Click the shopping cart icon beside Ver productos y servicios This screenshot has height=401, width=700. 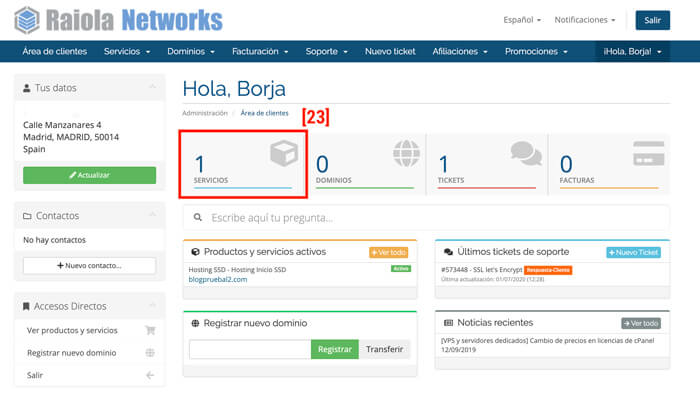150,330
